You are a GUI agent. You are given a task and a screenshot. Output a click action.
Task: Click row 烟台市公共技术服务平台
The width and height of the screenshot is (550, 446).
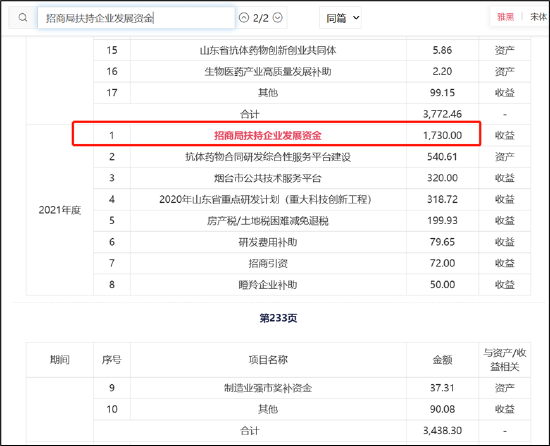click(268, 178)
